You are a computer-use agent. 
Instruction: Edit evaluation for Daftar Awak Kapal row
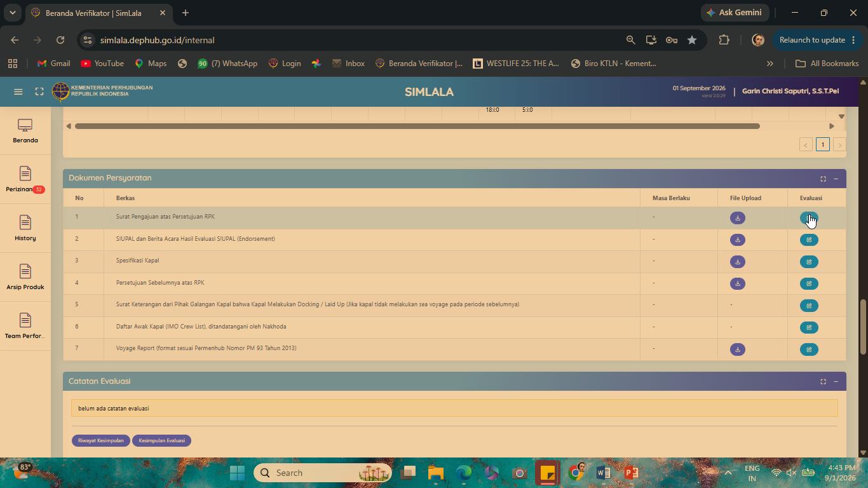[x=809, y=327]
